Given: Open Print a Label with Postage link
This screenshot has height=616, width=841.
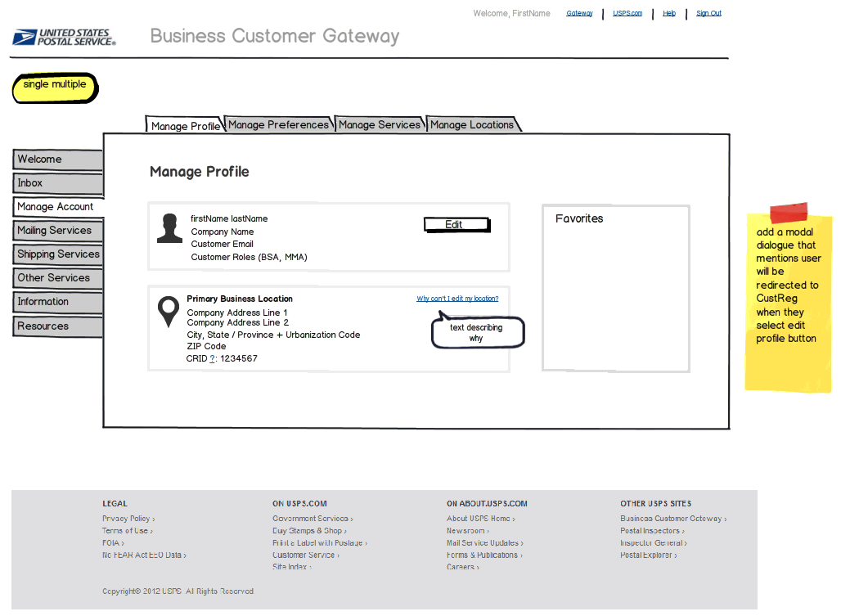Looking at the screenshot, I should pos(319,543).
